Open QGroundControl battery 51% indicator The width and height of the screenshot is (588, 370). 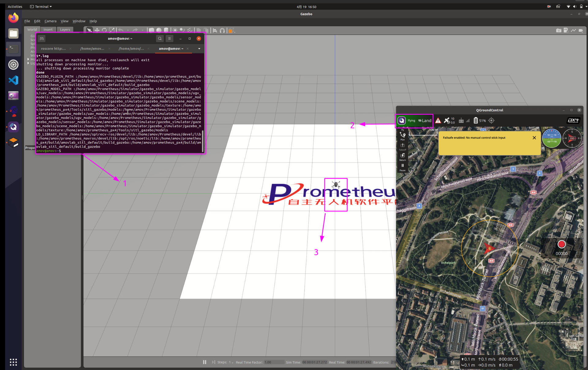[480, 120]
